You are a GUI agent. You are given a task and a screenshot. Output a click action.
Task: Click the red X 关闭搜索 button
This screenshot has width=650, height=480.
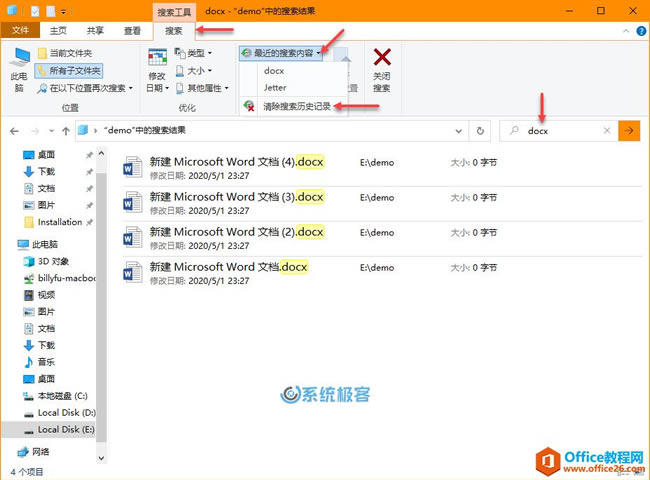click(x=382, y=70)
